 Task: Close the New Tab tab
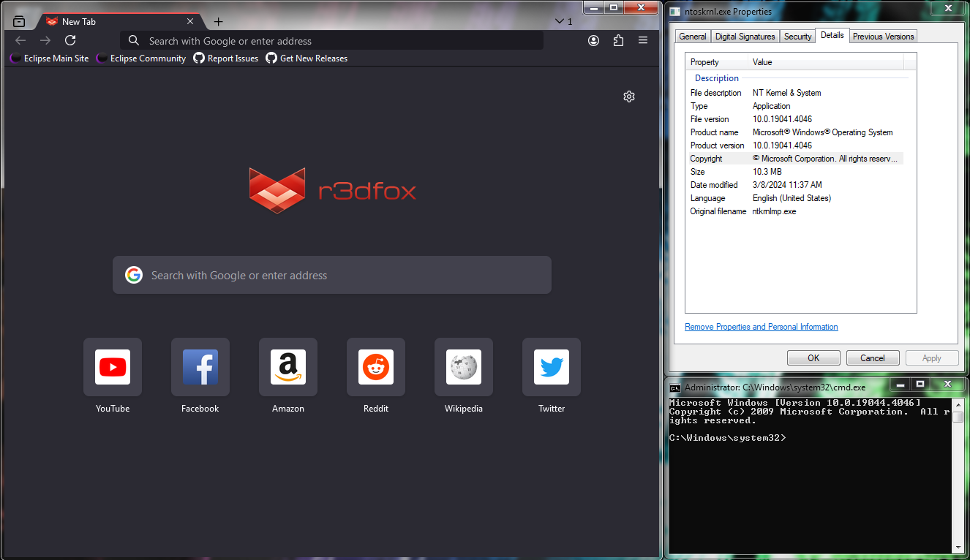[190, 22]
